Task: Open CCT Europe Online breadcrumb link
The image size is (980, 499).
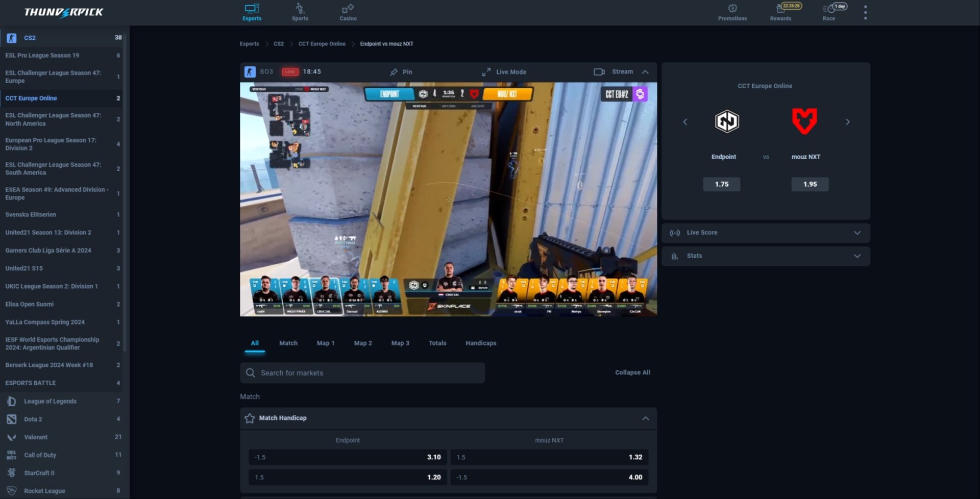Action: click(322, 44)
